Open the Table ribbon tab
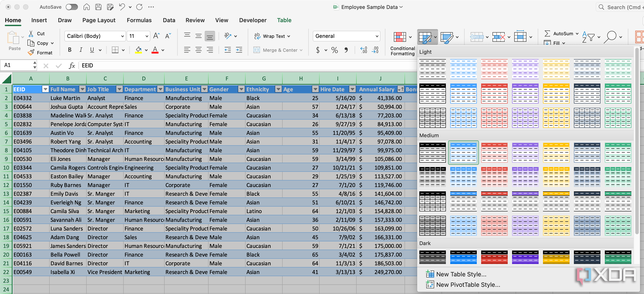644x294 pixels. (284, 20)
